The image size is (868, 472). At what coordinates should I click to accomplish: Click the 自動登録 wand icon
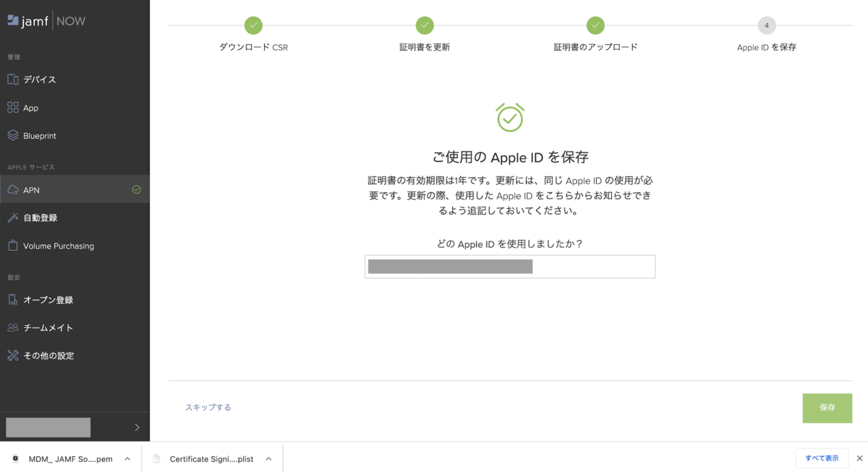click(13, 218)
